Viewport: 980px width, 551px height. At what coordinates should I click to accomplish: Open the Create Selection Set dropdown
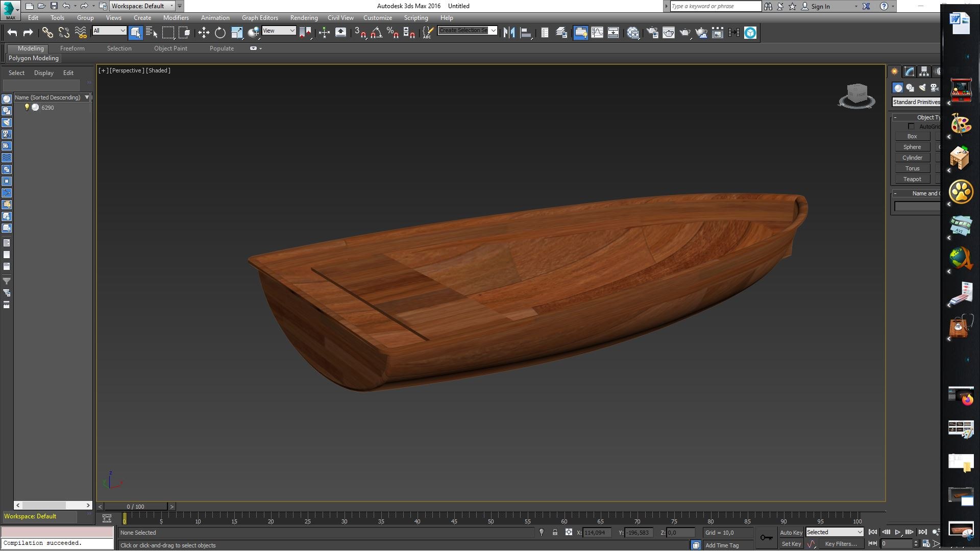467,31
